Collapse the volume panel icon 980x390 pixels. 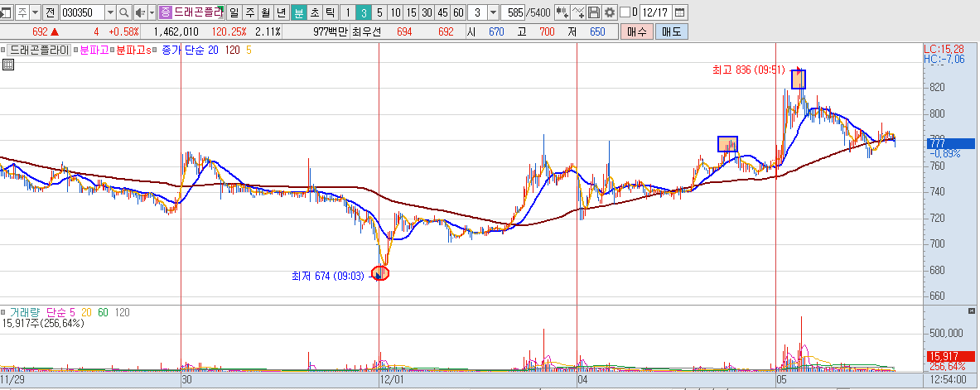pos(2,312)
